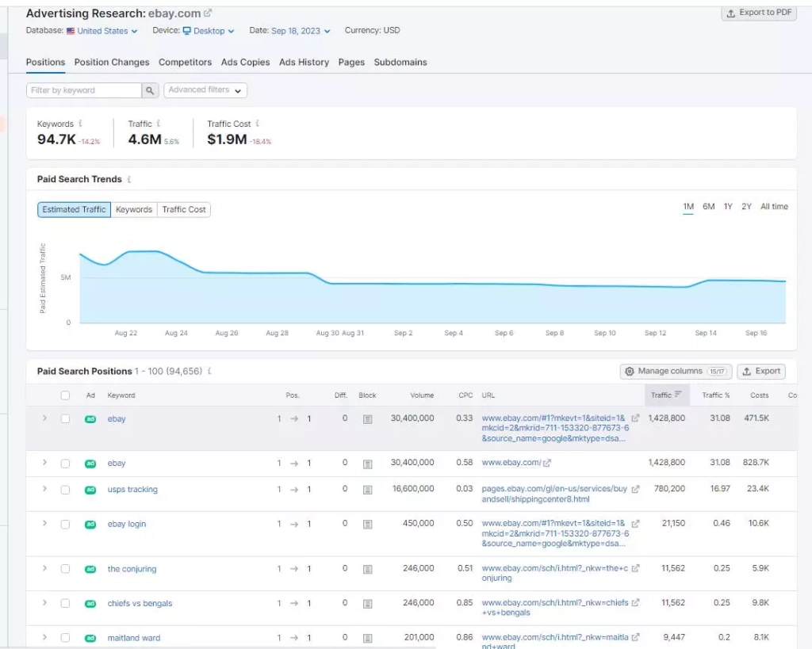Open SERP block icon for maitland ward row
812x649 pixels.
point(368,638)
